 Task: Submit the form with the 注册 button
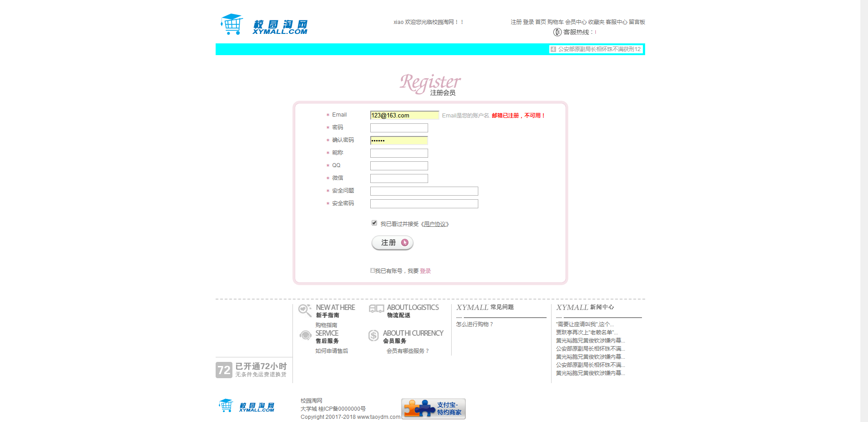tap(392, 243)
